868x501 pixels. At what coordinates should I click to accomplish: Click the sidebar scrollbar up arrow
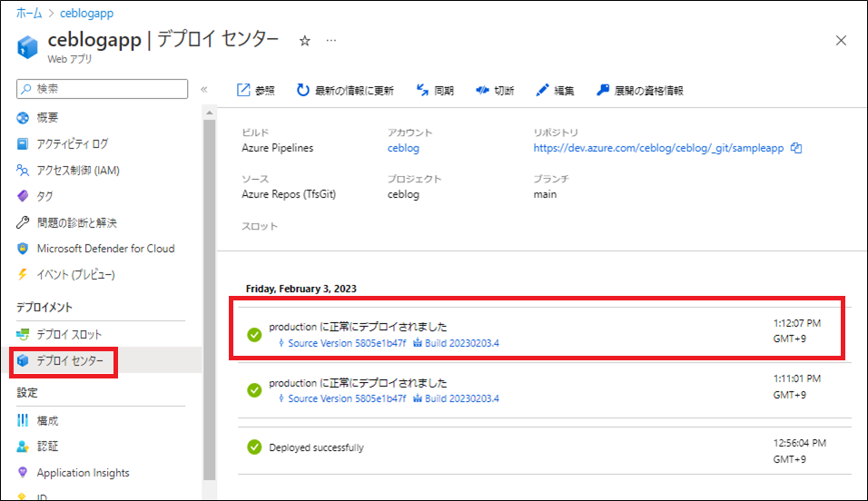coord(209,113)
